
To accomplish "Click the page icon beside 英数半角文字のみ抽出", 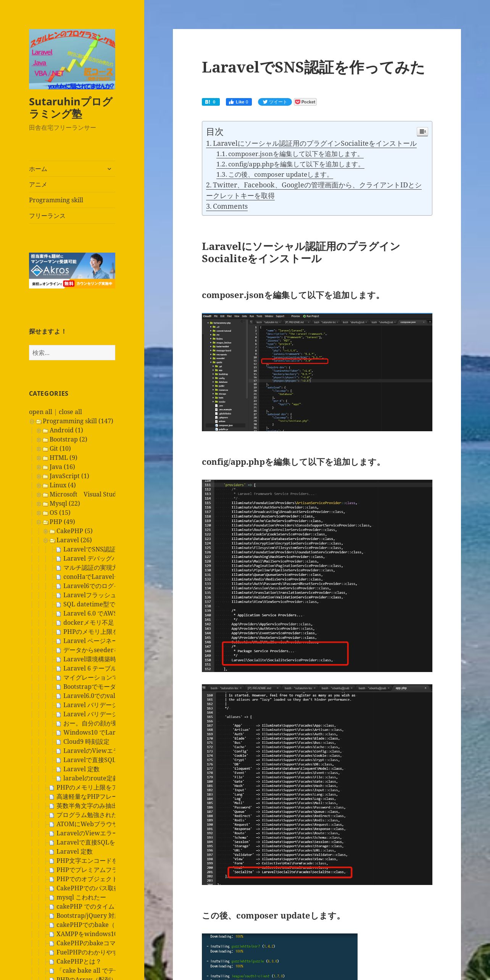I will 52,806.
